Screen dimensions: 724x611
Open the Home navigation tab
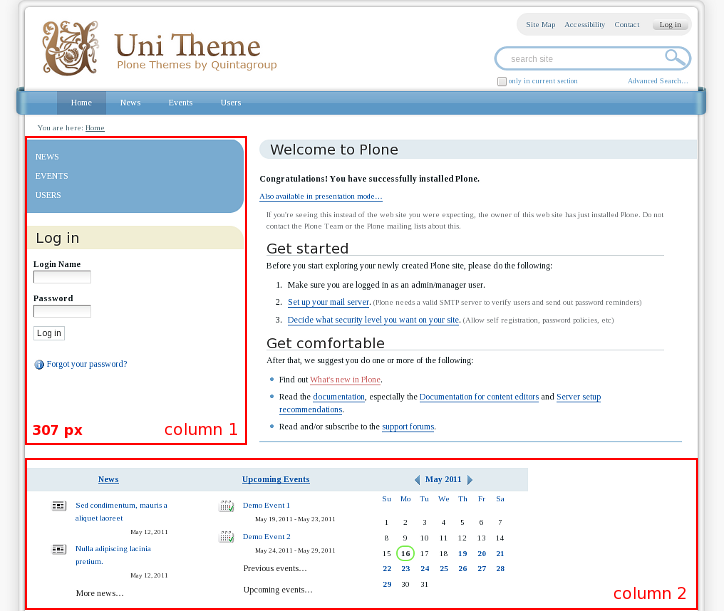[x=81, y=103]
